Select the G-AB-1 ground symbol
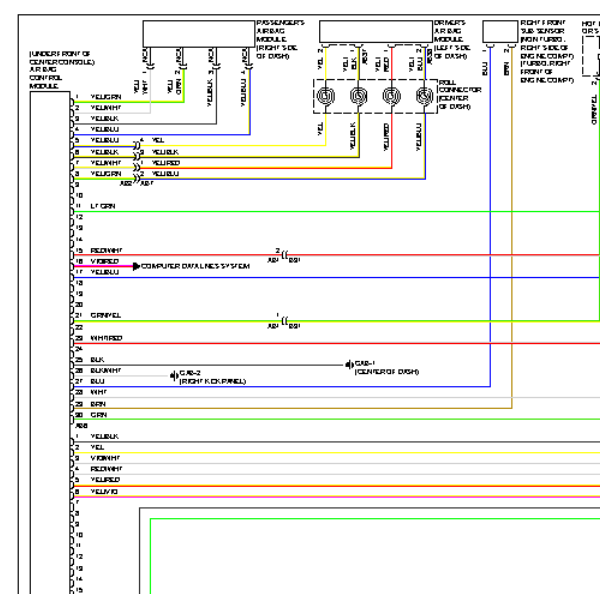Viewport: 600px width, 594px height. (349, 365)
